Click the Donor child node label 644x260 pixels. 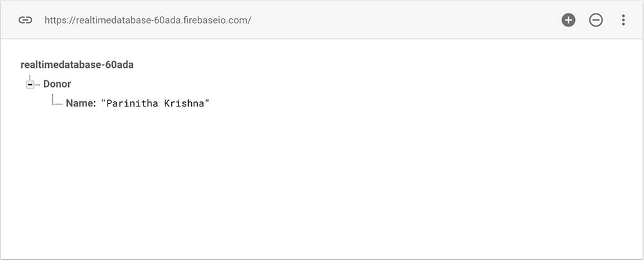pos(57,84)
